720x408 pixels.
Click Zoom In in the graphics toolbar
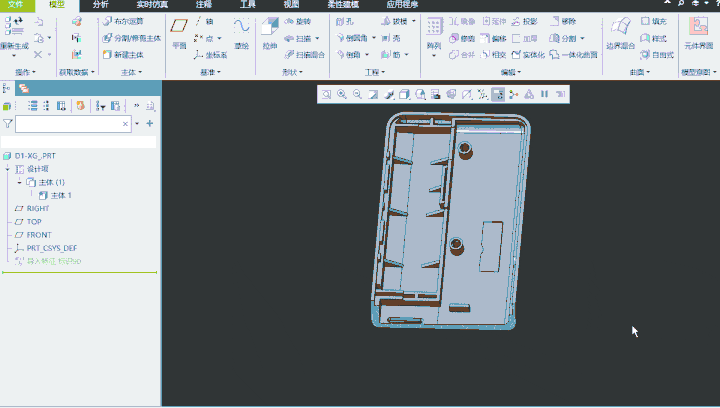[x=342, y=94]
